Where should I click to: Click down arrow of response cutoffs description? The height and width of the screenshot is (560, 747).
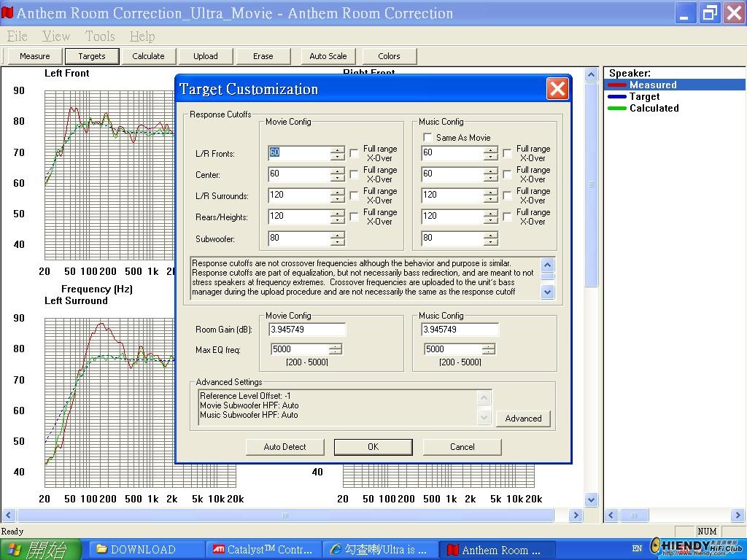point(547,292)
